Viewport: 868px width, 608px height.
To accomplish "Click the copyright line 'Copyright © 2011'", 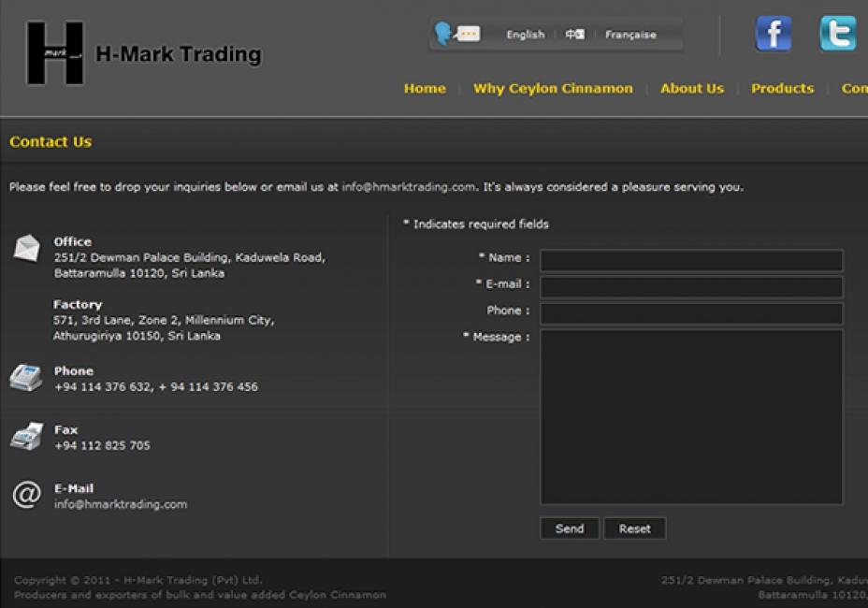I will pyautogui.click(x=137, y=580).
